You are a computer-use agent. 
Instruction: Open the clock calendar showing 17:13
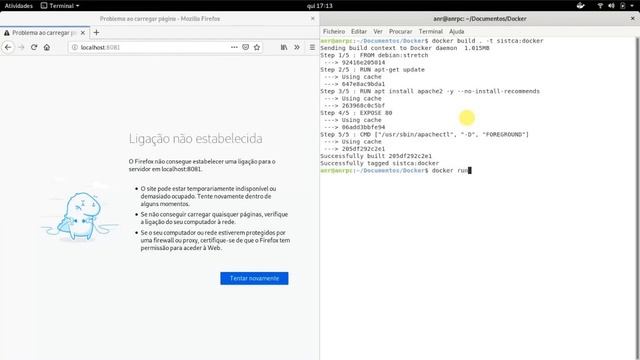pos(320,6)
